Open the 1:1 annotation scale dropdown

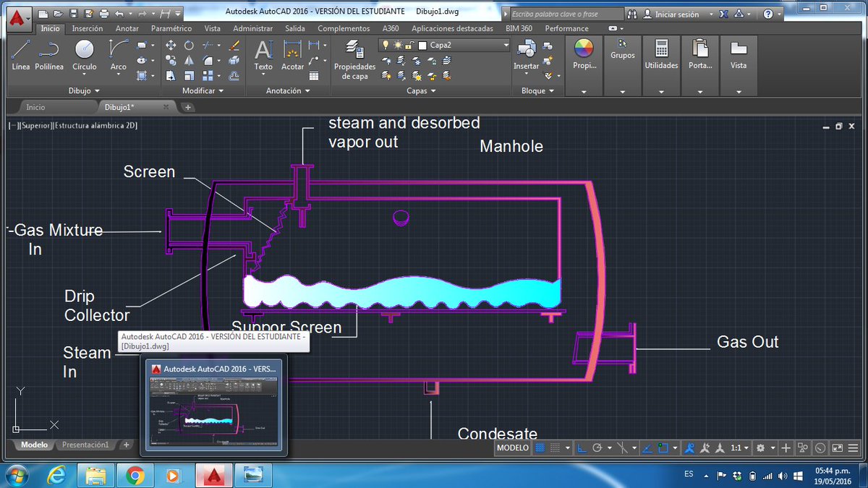pyautogui.click(x=739, y=448)
